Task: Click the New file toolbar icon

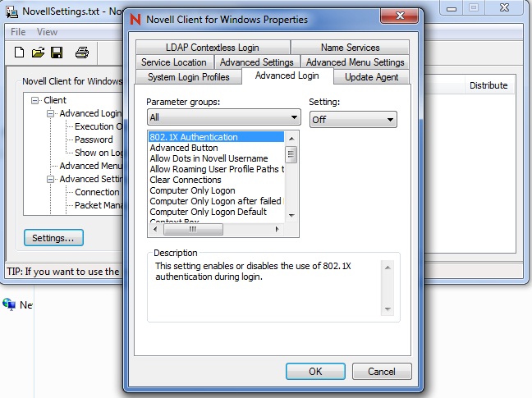Action: pos(20,53)
